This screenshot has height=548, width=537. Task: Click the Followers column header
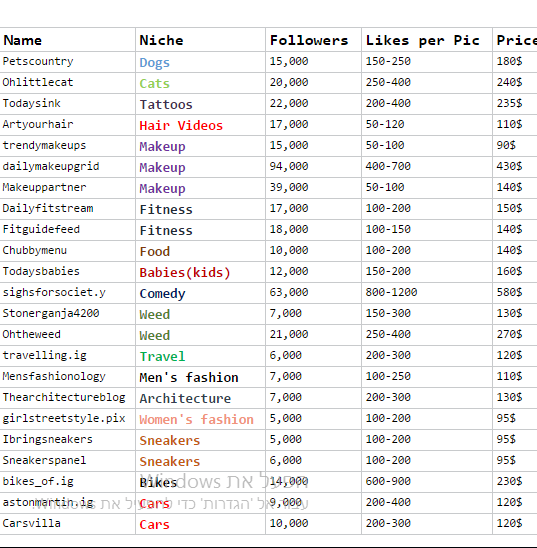point(313,40)
